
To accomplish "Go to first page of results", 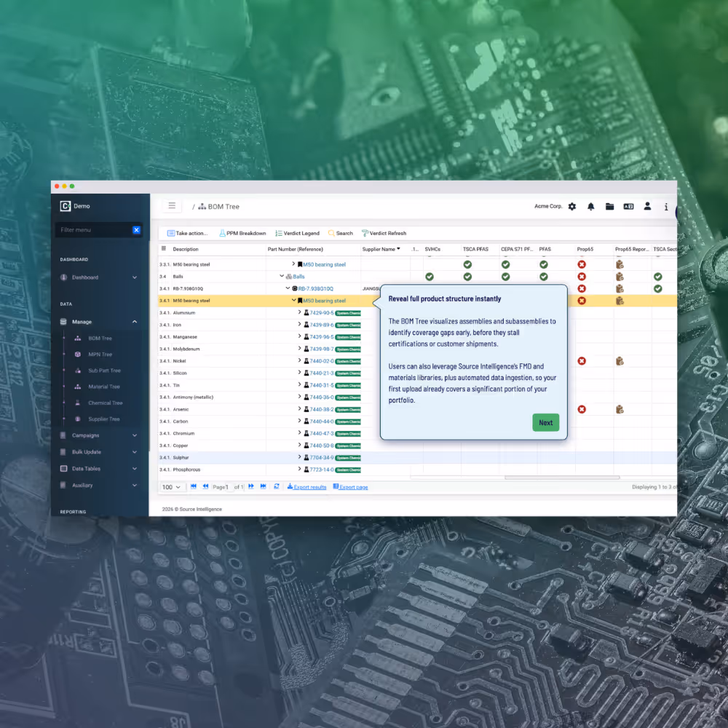I will 194,486.
